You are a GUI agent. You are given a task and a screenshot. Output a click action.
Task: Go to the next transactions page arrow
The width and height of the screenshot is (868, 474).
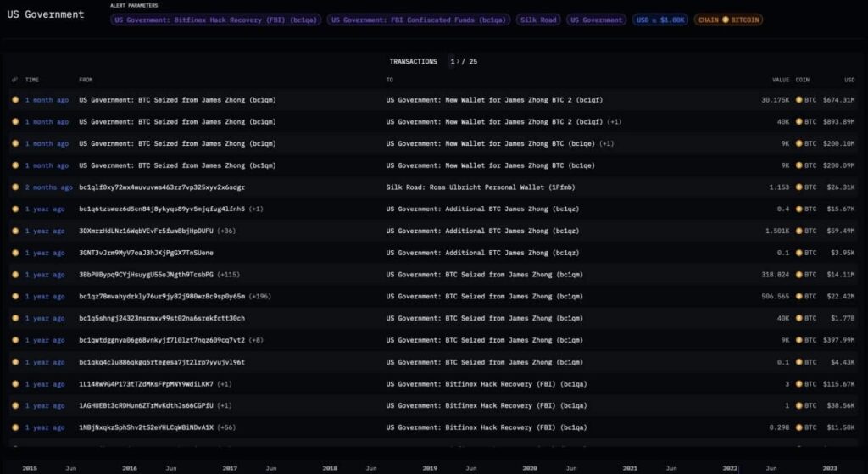pos(458,62)
